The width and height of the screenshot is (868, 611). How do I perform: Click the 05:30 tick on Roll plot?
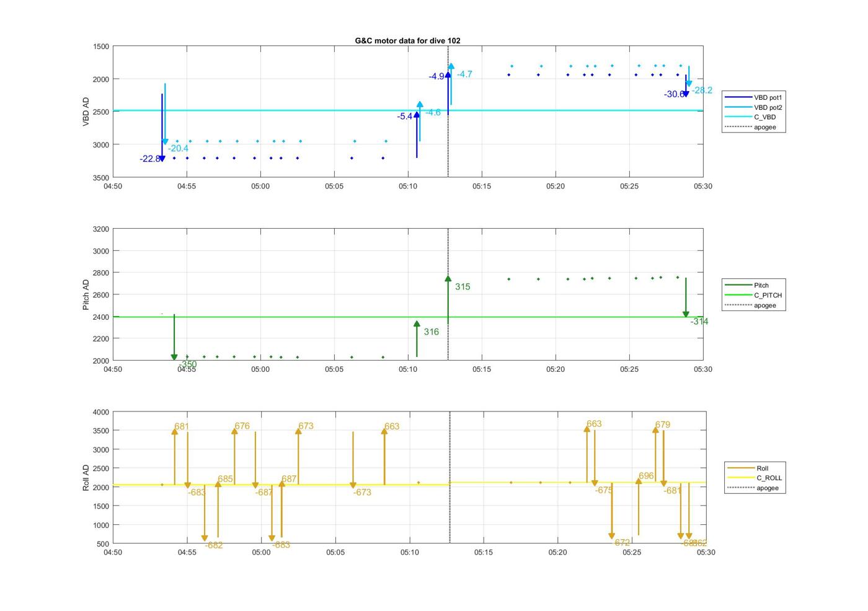[x=706, y=553]
